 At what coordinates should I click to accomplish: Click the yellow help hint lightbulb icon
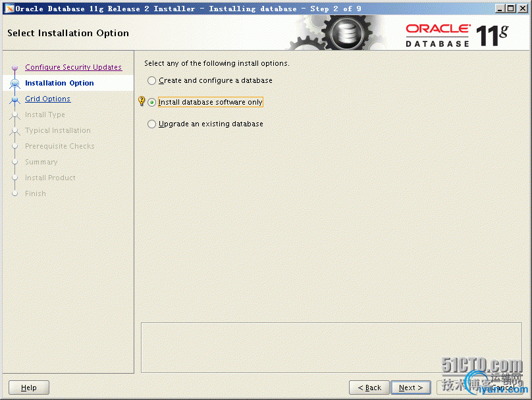142,101
